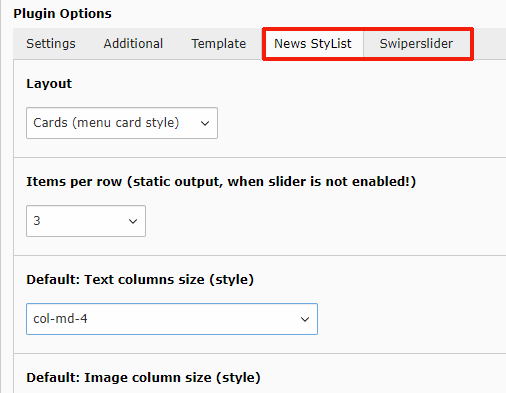Open the Items per row dropdown
Screen dimensions: 506x393
click(x=86, y=221)
